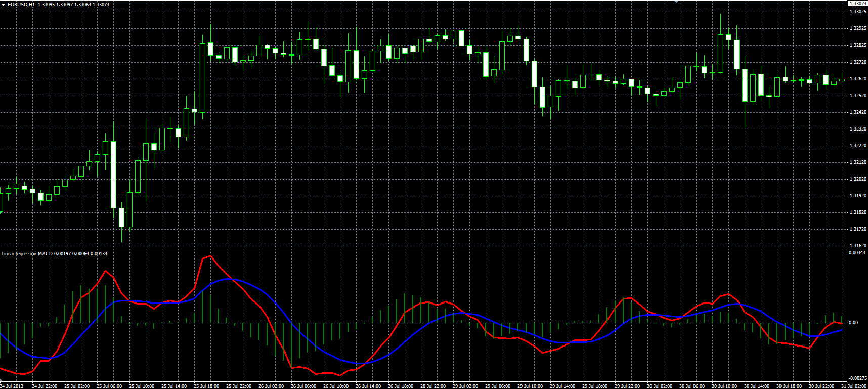Click the 29 Jul 02:00 time label

point(465,386)
